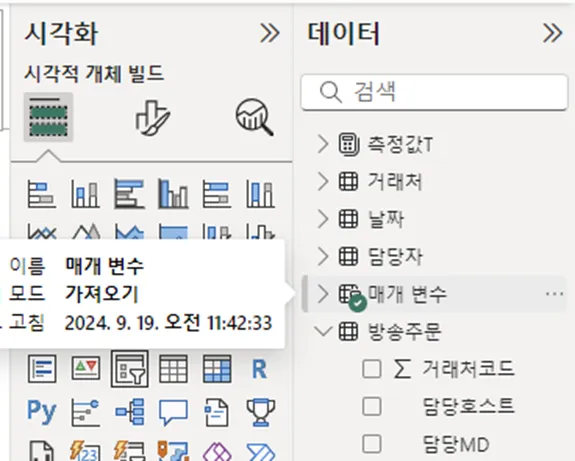Image resolution: width=575 pixels, height=461 pixels.
Task: Expand the 측정값T table
Action: [323, 144]
